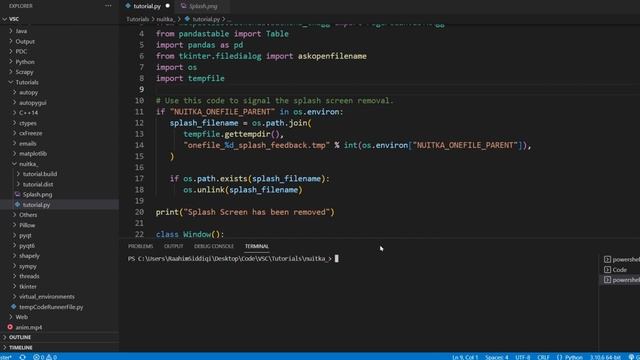The width and height of the screenshot is (640, 360).
Task: Change encoding via UTF-8 status item
Action: (x=522, y=357)
